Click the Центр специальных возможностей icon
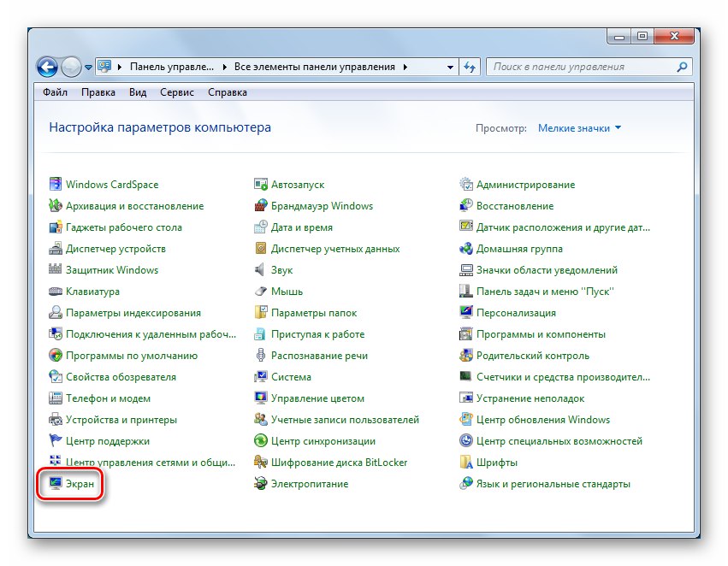728x566 pixels. pyautogui.click(x=465, y=440)
